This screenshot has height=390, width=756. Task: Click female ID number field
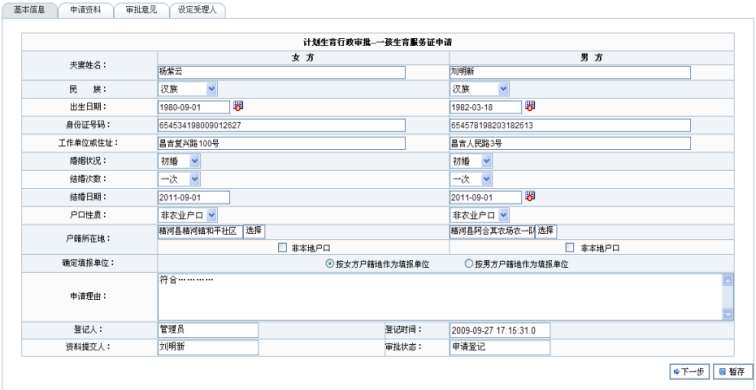tap(282, 125)
